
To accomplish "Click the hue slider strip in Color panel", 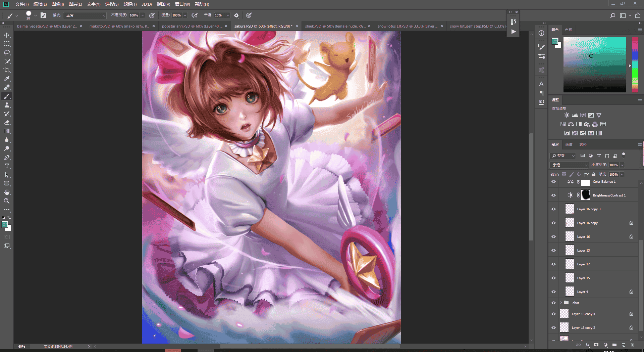I will [x=635, y=64].
